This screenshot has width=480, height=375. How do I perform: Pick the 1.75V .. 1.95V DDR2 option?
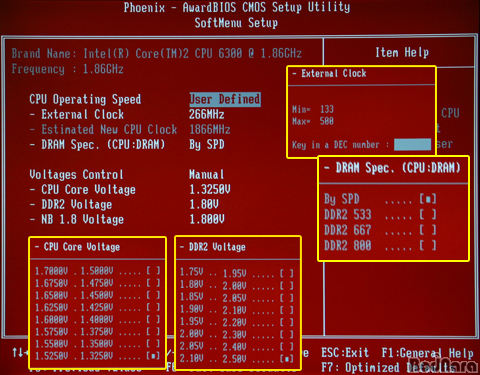pyautogui.click(x=237, y=273)
